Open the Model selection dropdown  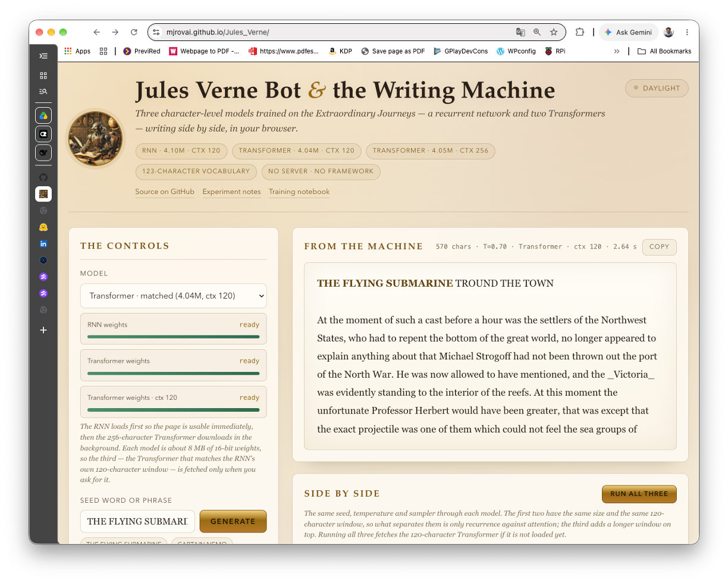(174, 296)
